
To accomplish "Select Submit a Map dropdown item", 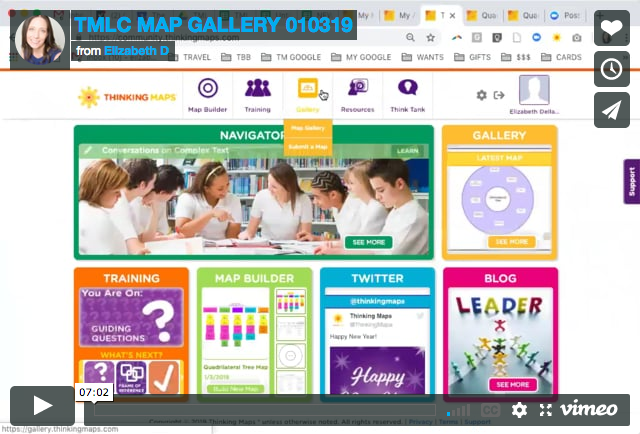I will point(308,147).
